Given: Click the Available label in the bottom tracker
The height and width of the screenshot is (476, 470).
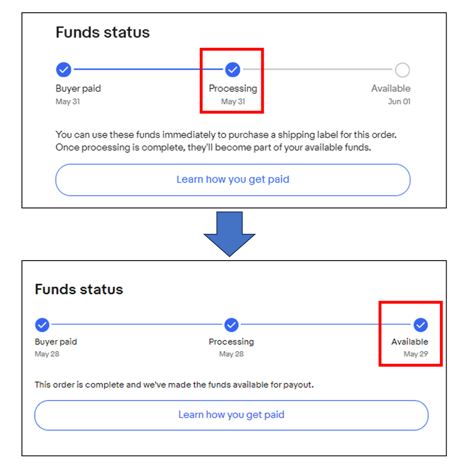Looking at the screenshot, I should (x=410, y=342).
